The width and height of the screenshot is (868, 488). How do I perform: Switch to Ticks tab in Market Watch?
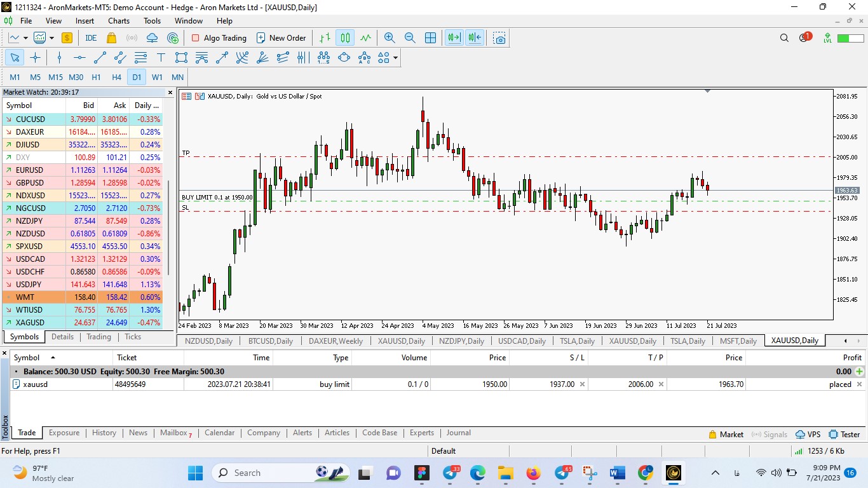click(133, 337)
